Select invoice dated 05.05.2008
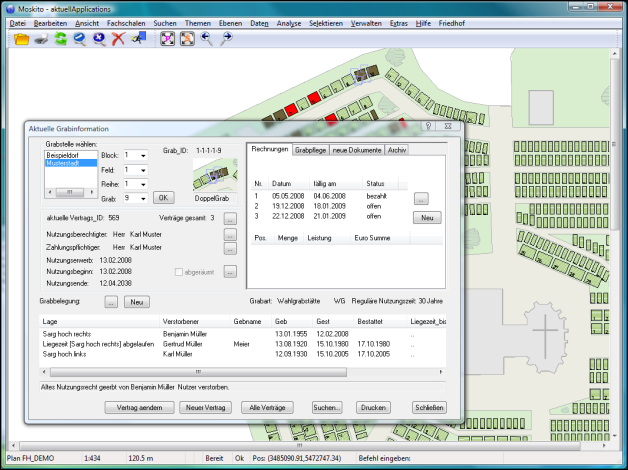The width and height of the screenshot is (628, 470). click(x=331, y=196)
